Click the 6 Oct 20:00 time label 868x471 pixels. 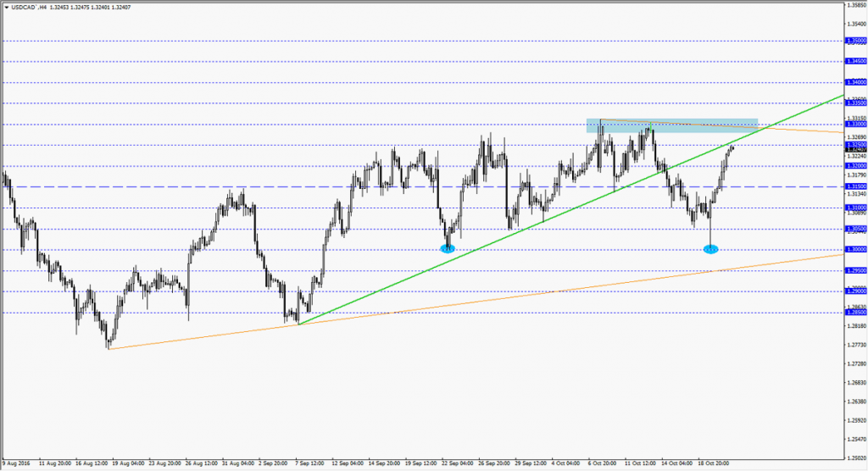pos(603,463)
